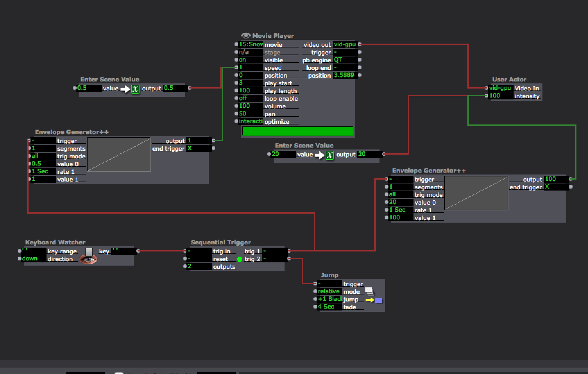Image resolution: width=588 pixels, height=374 pixels.
Task: Click the Sequential Trigger trig 1 output
Action: click(275, 251)
